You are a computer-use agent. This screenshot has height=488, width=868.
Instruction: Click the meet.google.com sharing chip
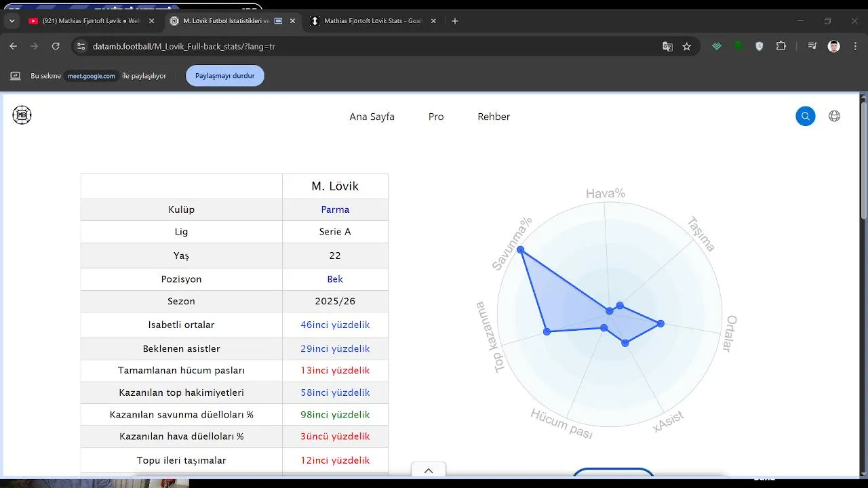[x=92, y=76]
